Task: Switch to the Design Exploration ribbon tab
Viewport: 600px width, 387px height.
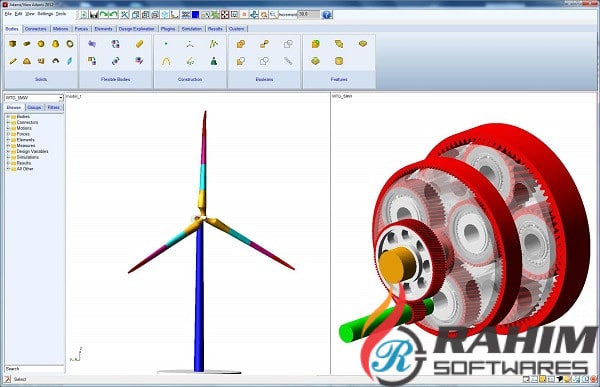Action: tap(137, 29)
